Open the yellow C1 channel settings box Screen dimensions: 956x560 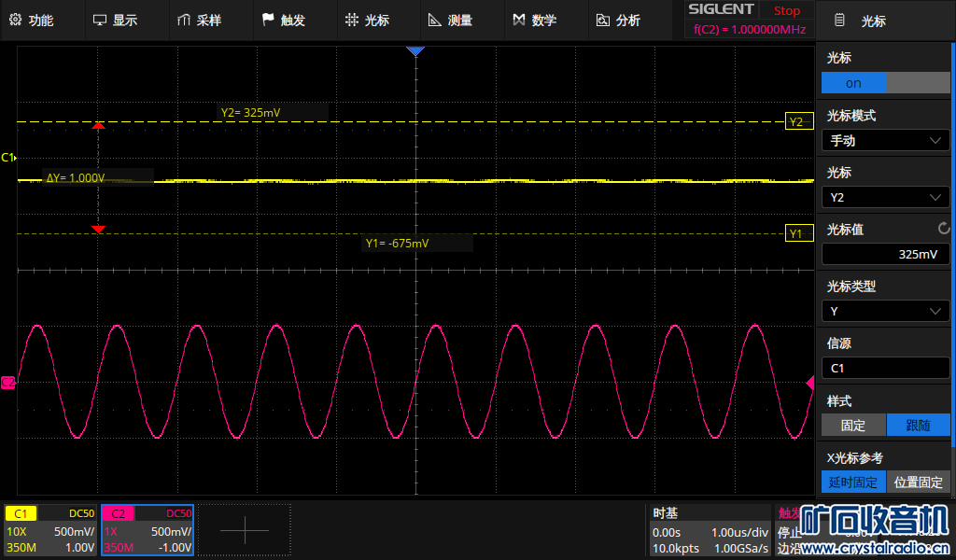[x=50, y=530]
